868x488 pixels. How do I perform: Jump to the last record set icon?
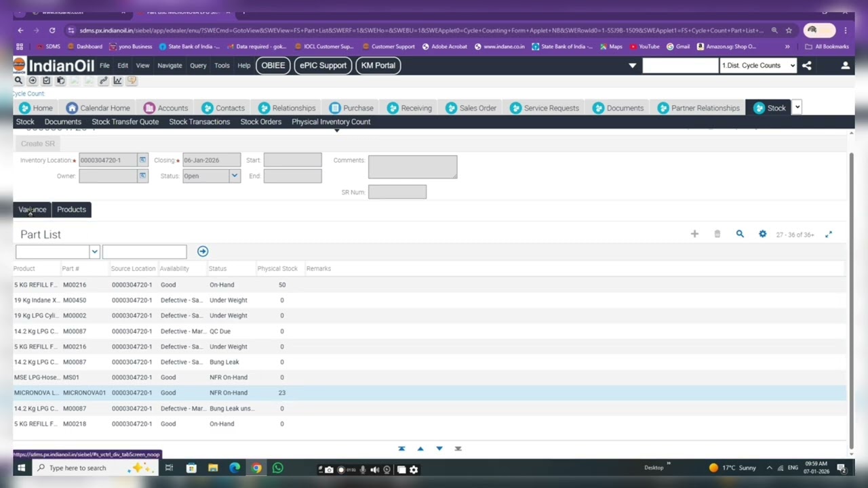458,449
